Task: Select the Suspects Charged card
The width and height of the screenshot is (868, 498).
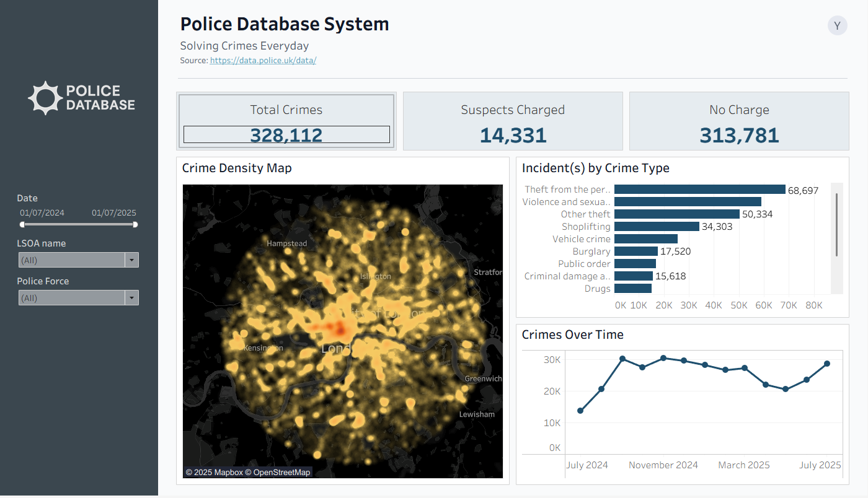Action: (x=513, y=121)
